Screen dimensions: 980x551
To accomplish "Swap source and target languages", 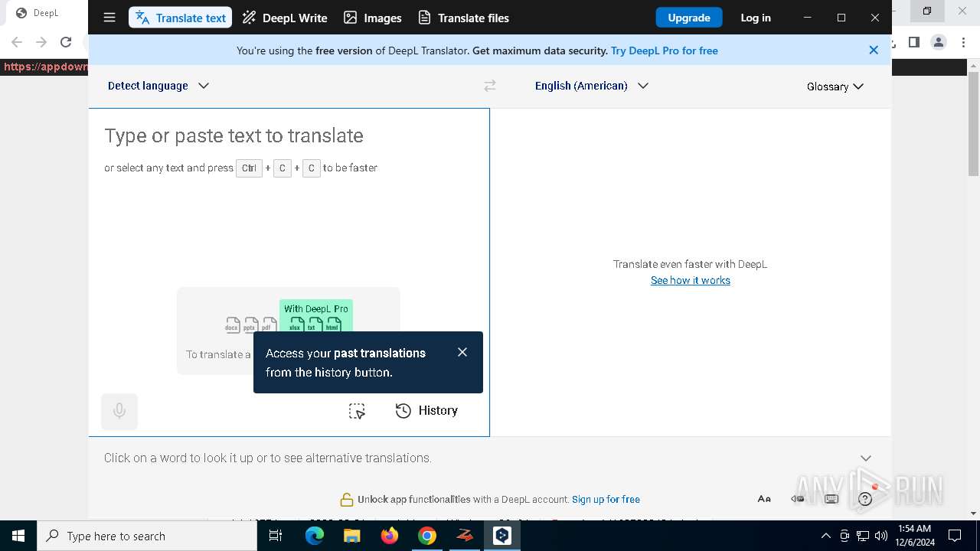I will [490, 86].
